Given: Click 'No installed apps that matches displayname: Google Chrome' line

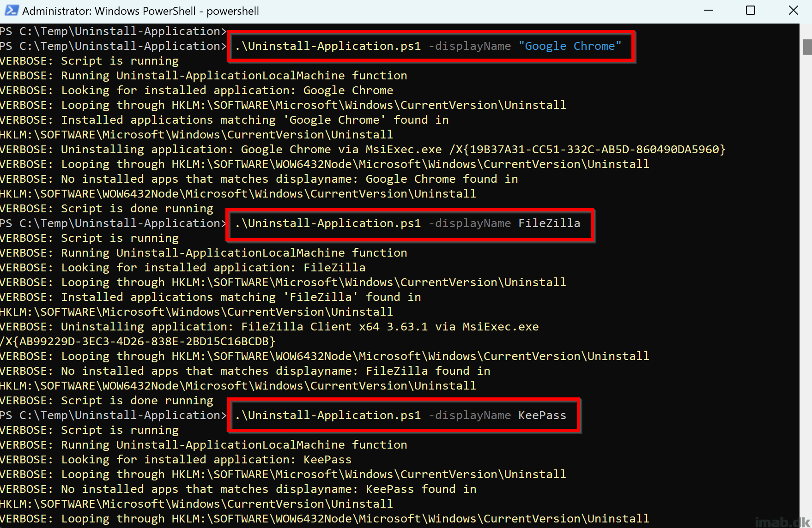Looking at the screenshot, I should 259,179.
